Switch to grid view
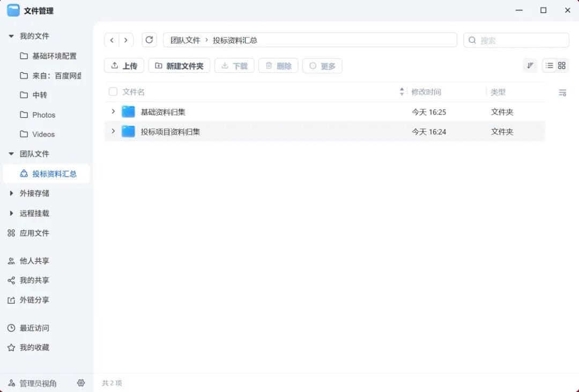The width and height of the screenshot is (579, 392). tap(562, 65)
